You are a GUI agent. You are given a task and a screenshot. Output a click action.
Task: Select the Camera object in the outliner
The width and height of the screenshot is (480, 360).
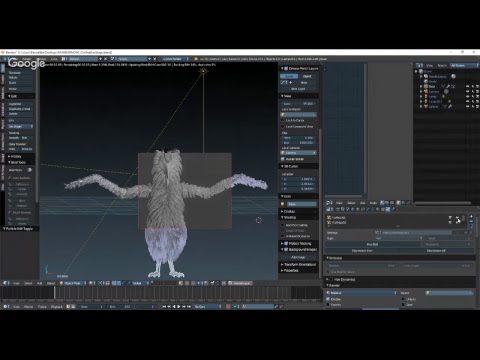point(434,91)
